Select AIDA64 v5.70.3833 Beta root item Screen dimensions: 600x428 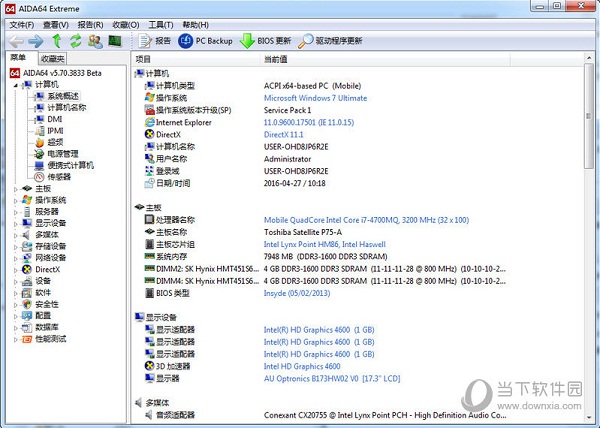pyautogui.click(x=56, y=73)
